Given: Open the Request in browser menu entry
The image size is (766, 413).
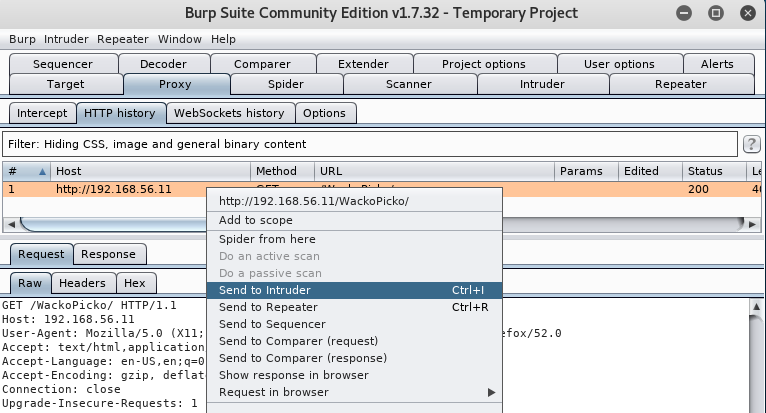Looking at the screenshot, I should (354, 392).
